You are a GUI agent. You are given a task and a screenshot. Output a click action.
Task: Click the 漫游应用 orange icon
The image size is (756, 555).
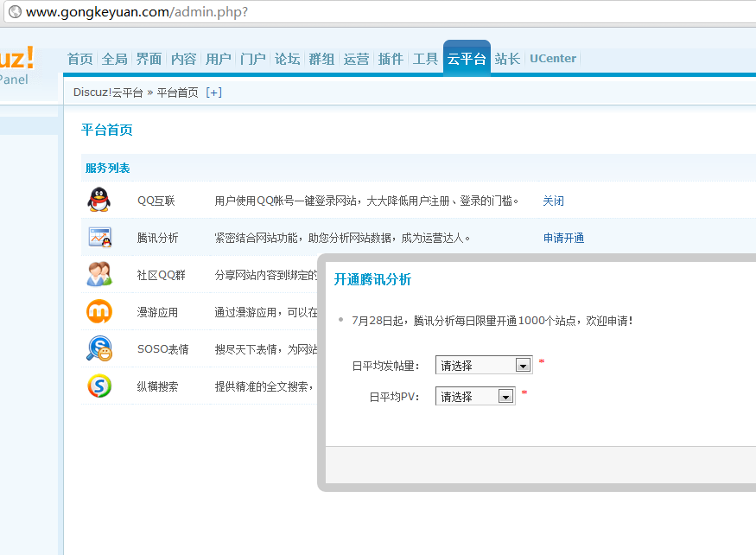99,311
